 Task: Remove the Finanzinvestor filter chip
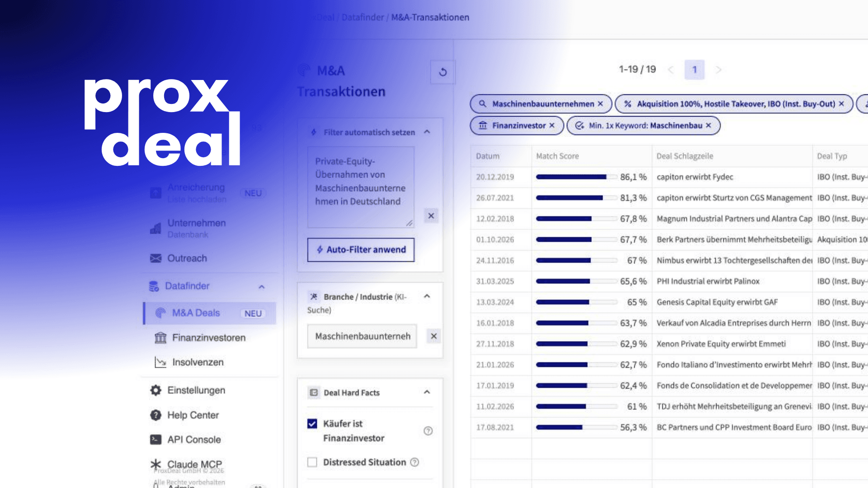(552, 126)
